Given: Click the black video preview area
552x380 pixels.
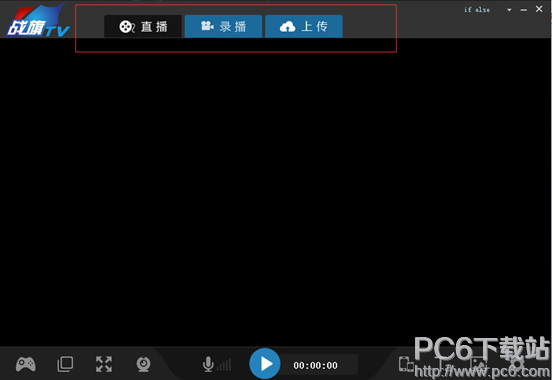Looking at the screenshot, I should point(276,192).
